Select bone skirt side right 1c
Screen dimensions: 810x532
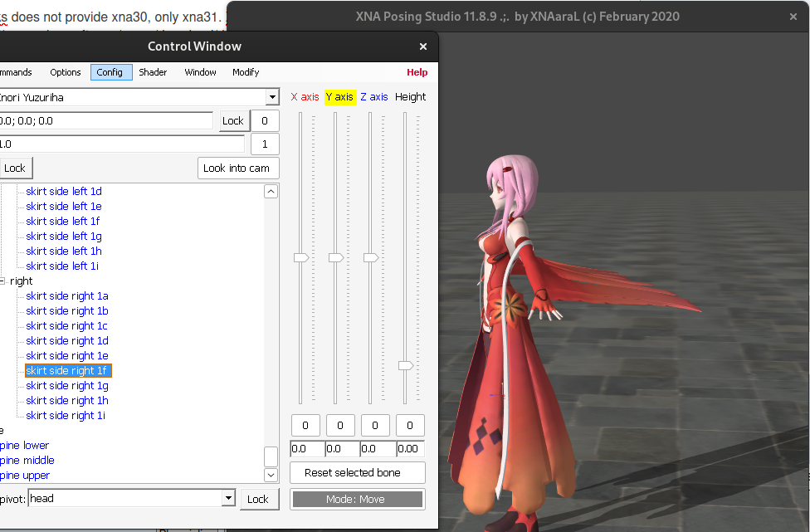66,326
